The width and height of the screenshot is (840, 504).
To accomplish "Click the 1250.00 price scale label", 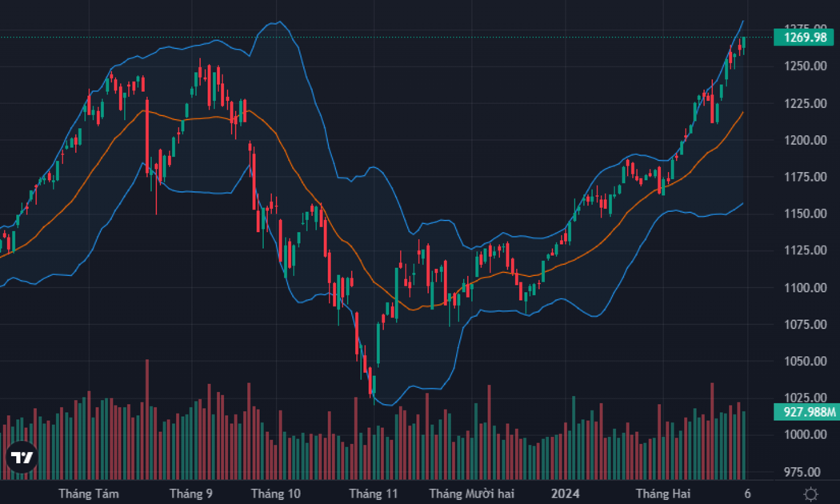I will (x=805, y=66).
